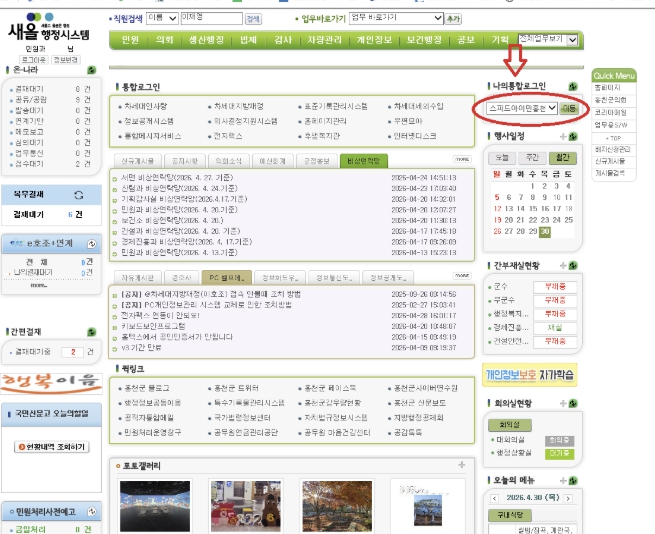Viewport: 655px width, 534px height.
Task: Refresh the 나의통합로그인 section
Action: tap(573, 86)
